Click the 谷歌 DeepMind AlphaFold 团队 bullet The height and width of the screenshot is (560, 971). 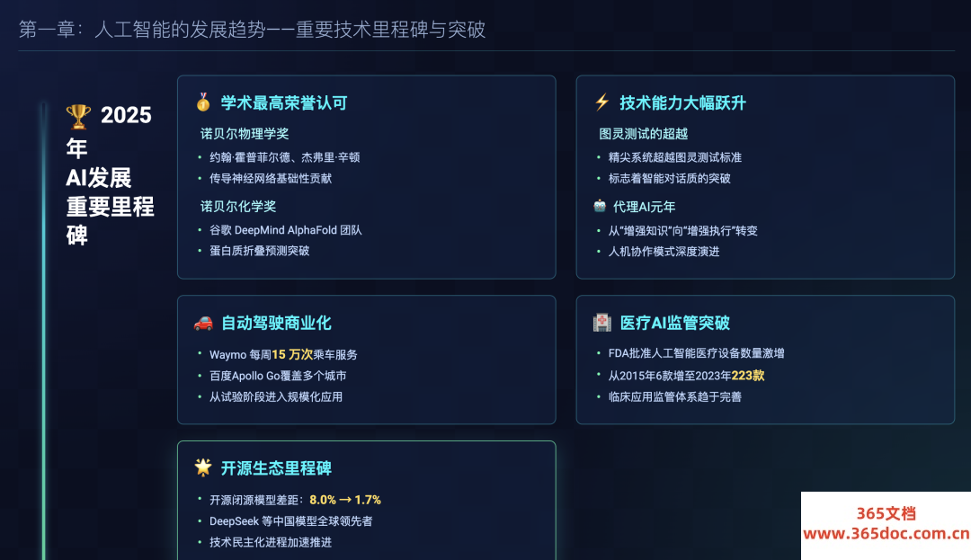point(286,230)
